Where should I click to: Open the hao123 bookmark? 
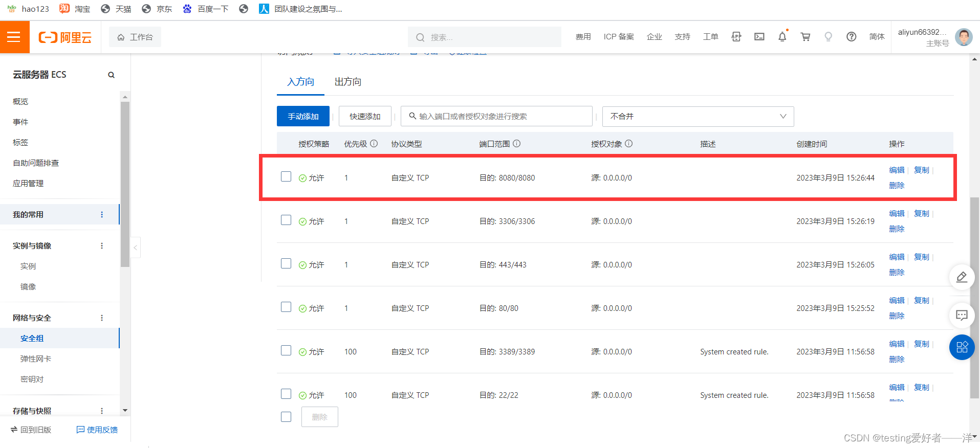[x=28, y=9]
